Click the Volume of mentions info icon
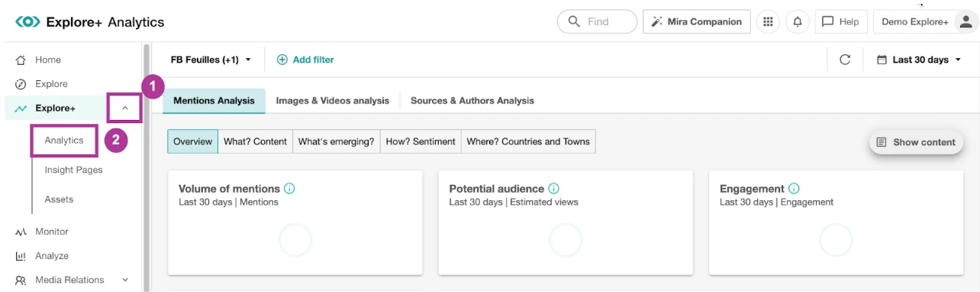This screenshot has width=980, height=292. [289, 189]
